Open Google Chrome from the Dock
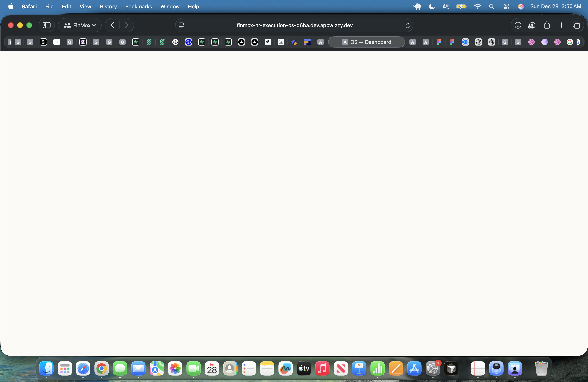Viewport: 588px width, 382px height. (101, 369)
